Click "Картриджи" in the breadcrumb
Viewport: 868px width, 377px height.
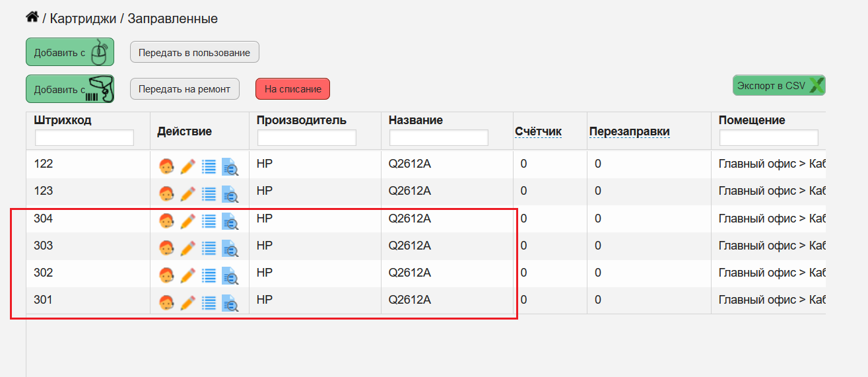pos(83,18)
